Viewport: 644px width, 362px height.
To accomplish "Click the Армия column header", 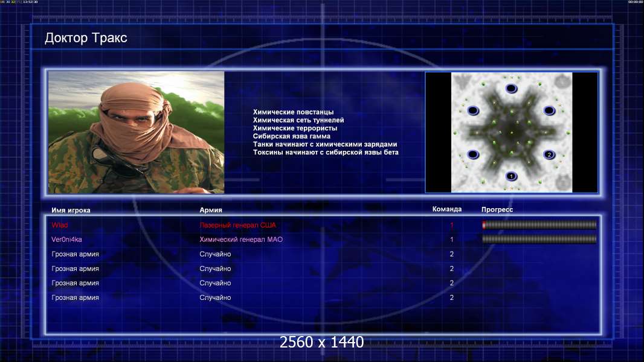I will (211, 210).
